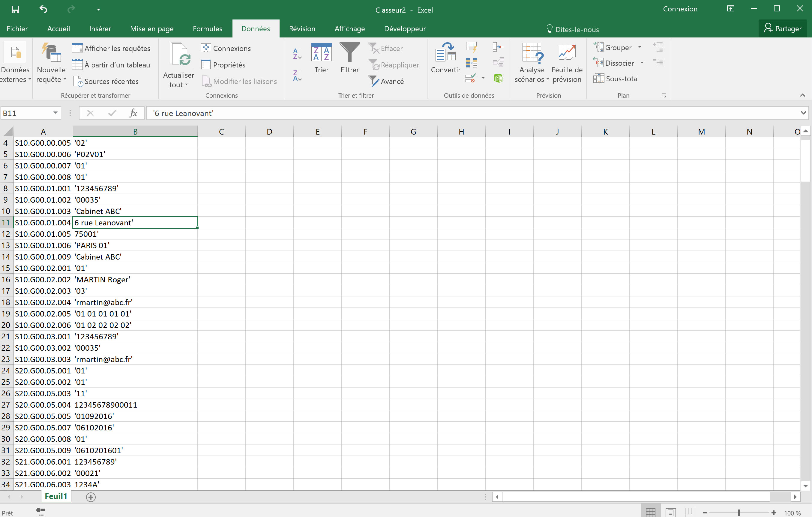
Task: Click sort Z to A descending icon
Action: (x=297, y=76)
